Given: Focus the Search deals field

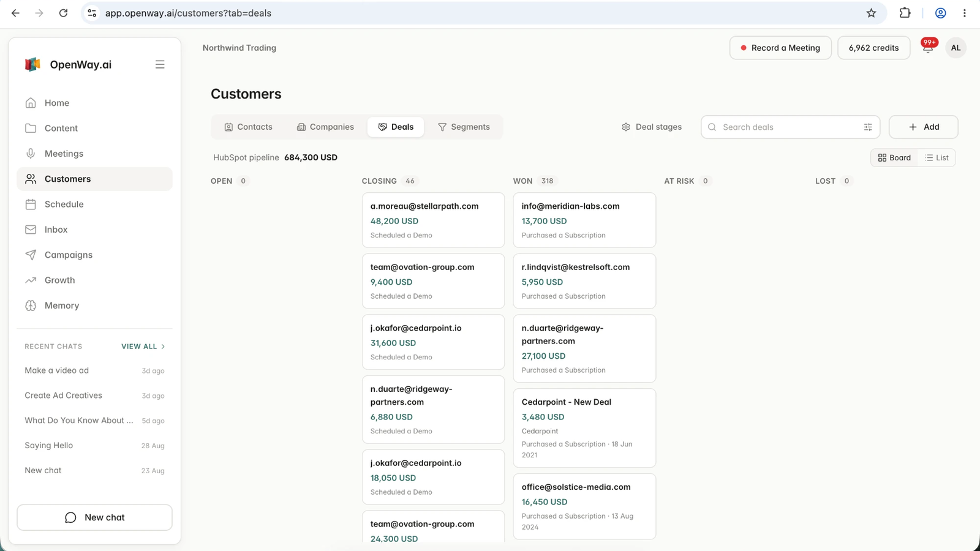Looking at the screenshot, I should [x=790, y=127].
